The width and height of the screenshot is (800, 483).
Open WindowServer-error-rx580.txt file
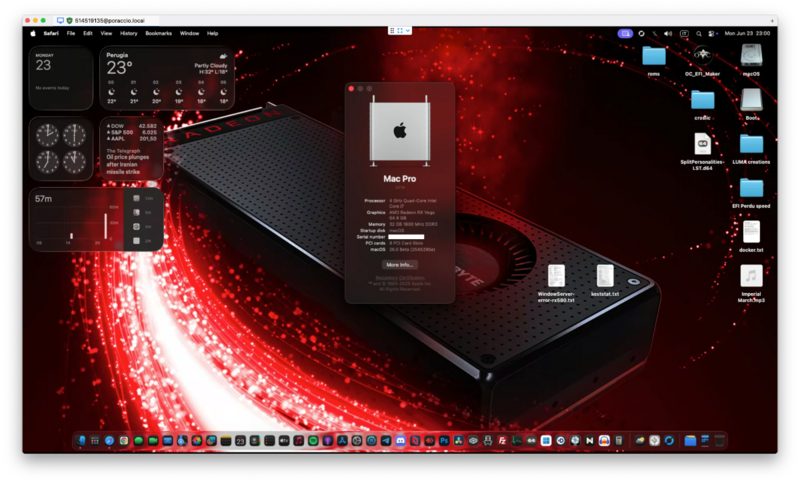coord(556,284)
